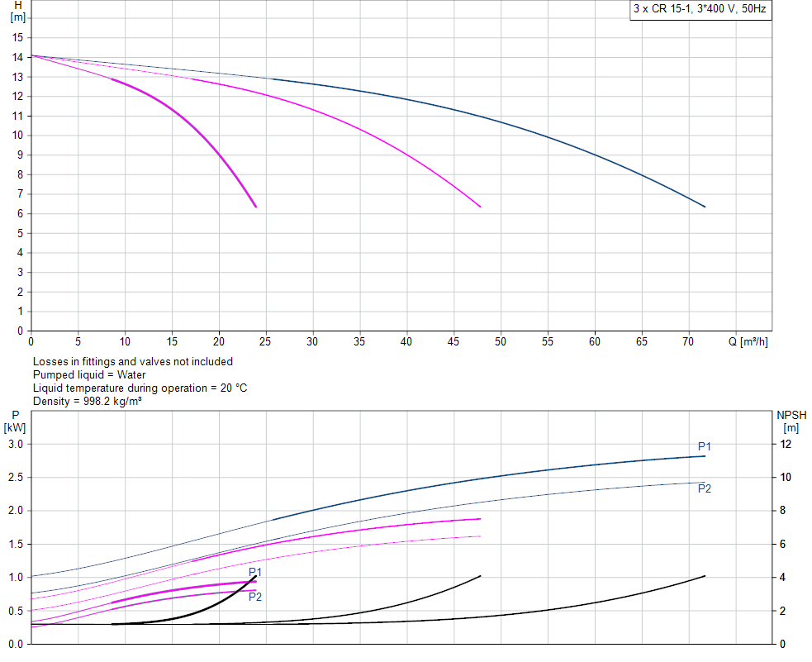Click the blue P1 label at curve end
Image resolution: width=812 pixels, height=662 pixels.
pos(705,446)
